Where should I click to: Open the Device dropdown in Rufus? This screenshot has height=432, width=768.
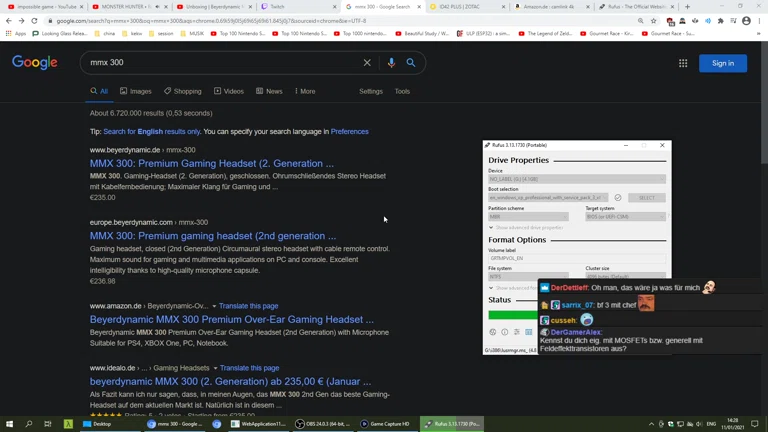coord(576,179)
